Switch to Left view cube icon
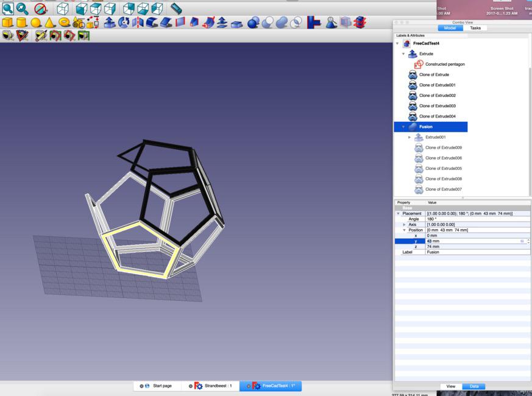Image resolution: width=532 pixels, height=396 pixels. click(x=157, y=9)
